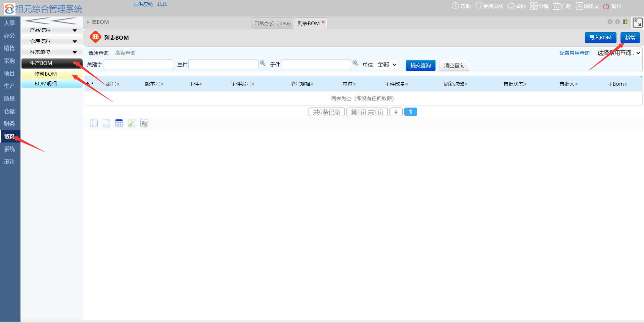Click the four-color windows icon in tab bar
The width and height of the screenshot is (644, 323).
625,22
